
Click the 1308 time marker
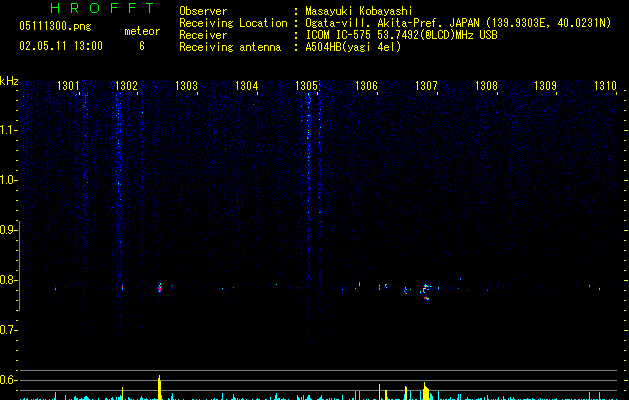486,86
